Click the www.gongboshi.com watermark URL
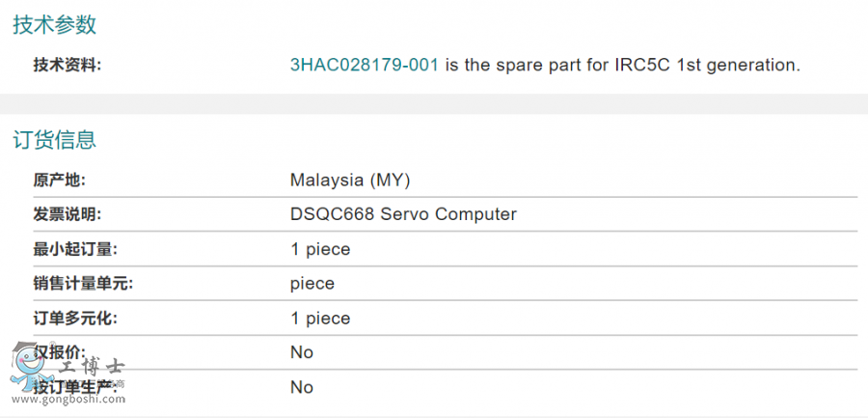The height and width of the screenshot is (418, 868). tap(68, 399)
